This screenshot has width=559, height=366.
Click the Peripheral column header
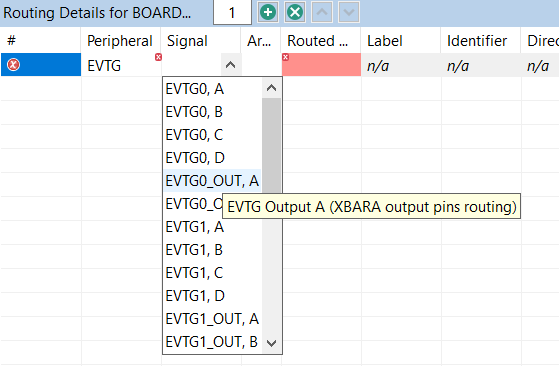click(x=120, y=41)
